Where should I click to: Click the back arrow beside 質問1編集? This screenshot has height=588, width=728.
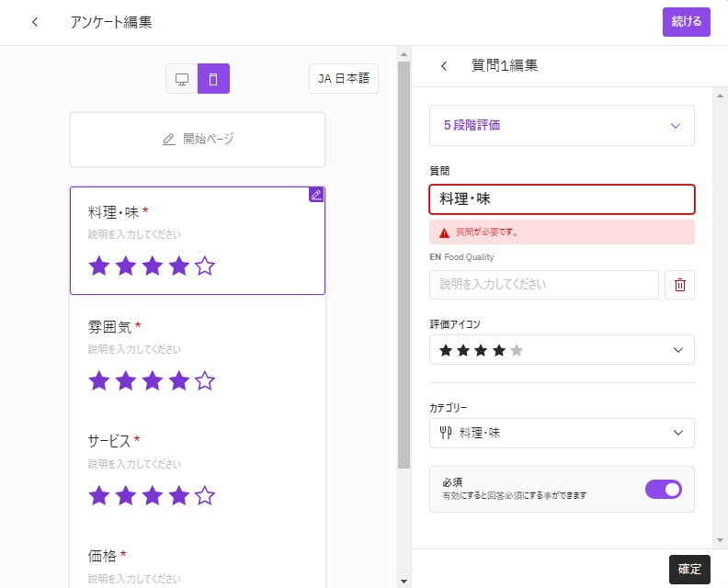tap(444, 66)
